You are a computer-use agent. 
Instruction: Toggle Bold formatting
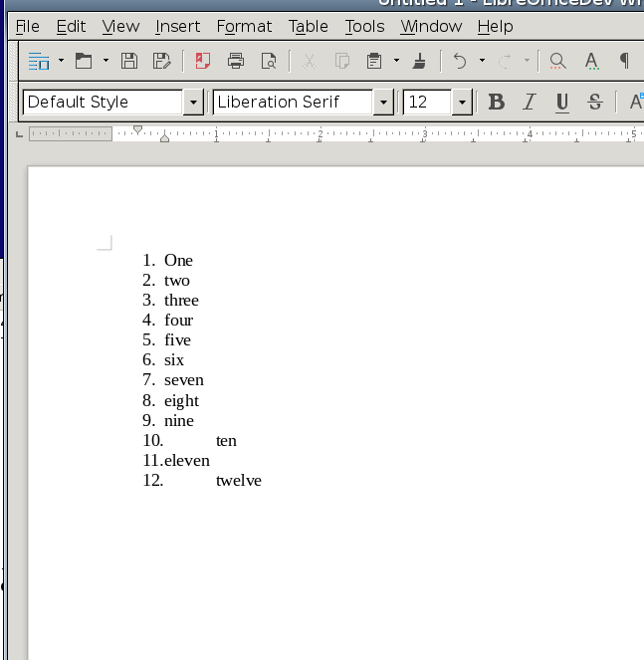(x=497, y=102)
